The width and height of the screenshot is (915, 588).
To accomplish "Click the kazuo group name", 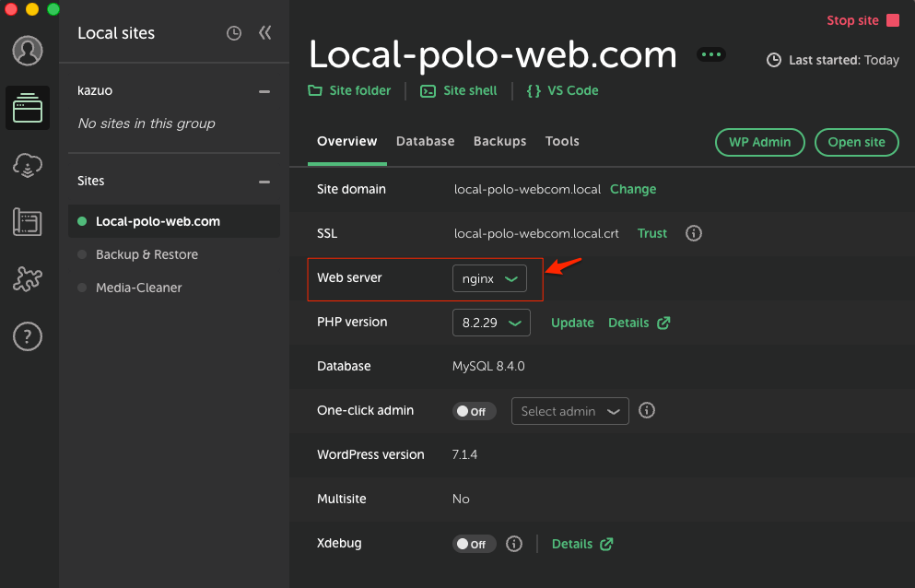I will coord(95,90).
